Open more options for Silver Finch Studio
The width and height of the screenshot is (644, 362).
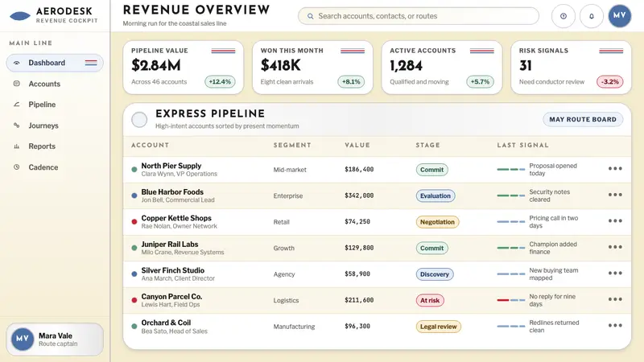click(x=615, y=274)
